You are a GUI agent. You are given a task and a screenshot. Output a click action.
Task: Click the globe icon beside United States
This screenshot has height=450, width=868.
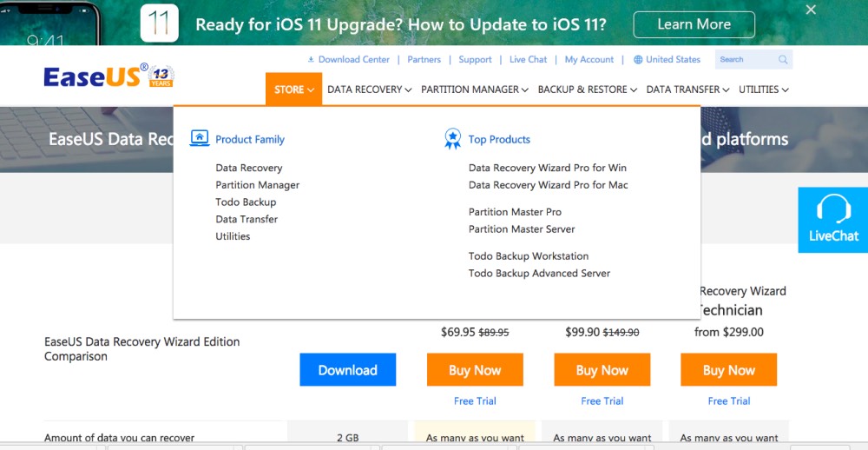tap(638, 59)
